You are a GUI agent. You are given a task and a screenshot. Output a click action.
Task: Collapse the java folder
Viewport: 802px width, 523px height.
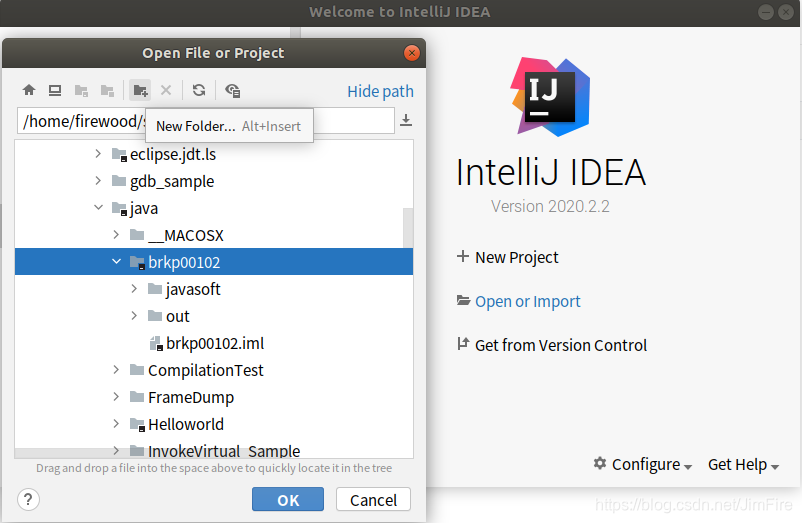[x=98, y=208]
